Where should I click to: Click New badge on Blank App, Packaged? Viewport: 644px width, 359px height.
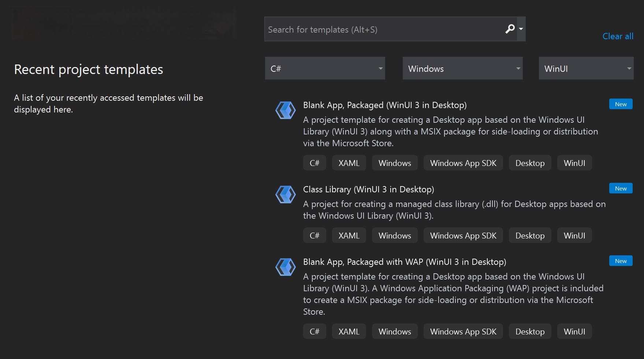[621, 104]
